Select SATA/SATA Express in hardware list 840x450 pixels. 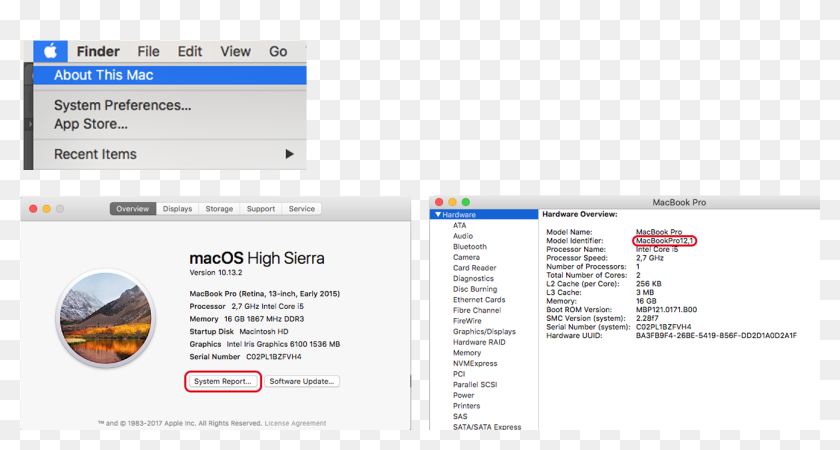[487, 427]
